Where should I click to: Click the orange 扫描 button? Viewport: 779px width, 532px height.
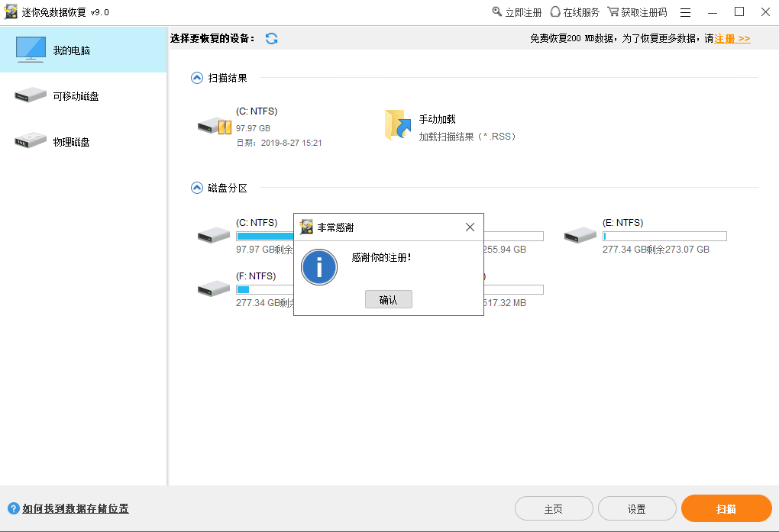pyautogui.click(x=726, y=509)
